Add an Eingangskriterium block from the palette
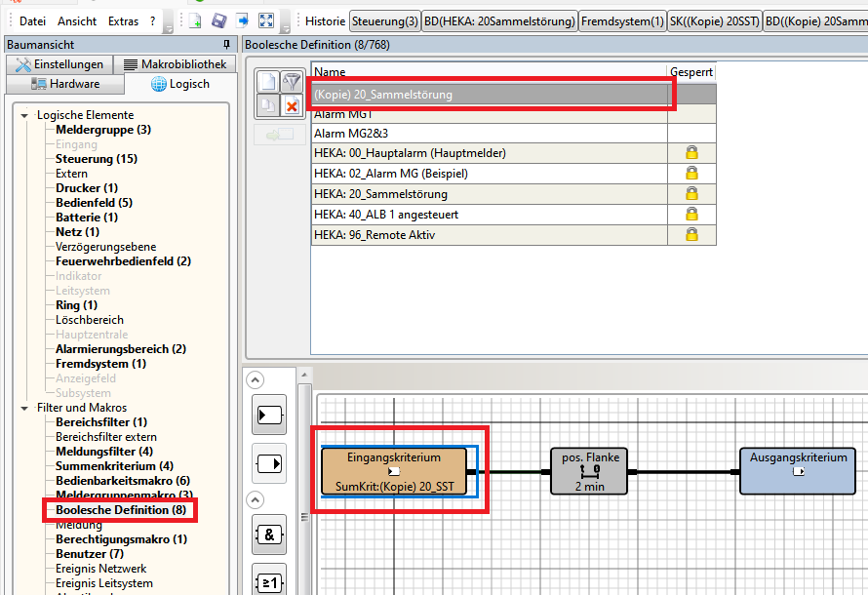 [x=269, y=415]
